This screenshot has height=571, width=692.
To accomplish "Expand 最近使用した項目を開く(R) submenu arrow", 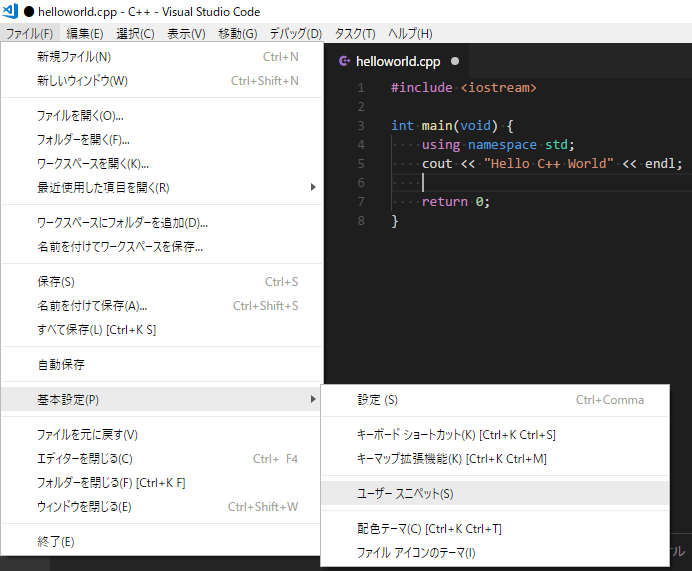I will coord(313,187).
